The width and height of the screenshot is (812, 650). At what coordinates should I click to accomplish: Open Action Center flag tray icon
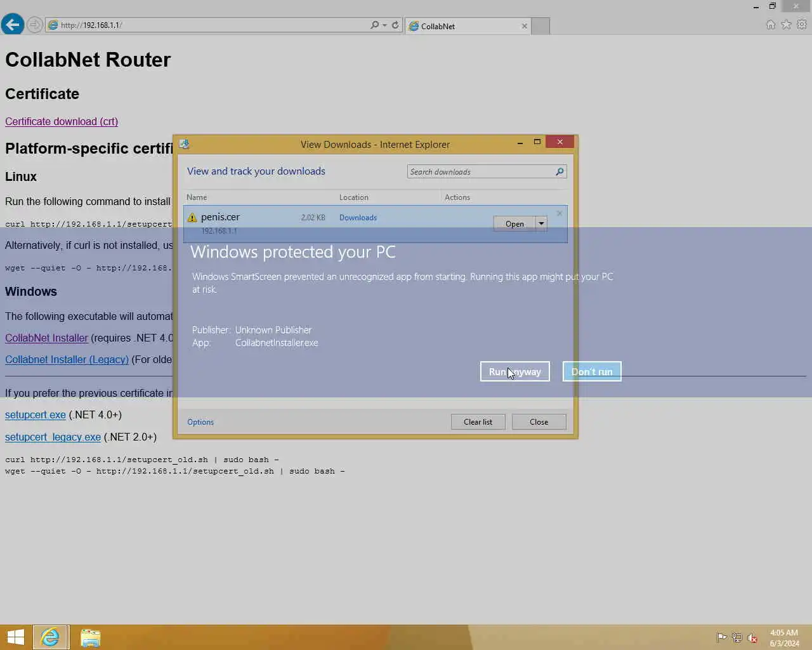pyautogui.click(x=721, y=638)
